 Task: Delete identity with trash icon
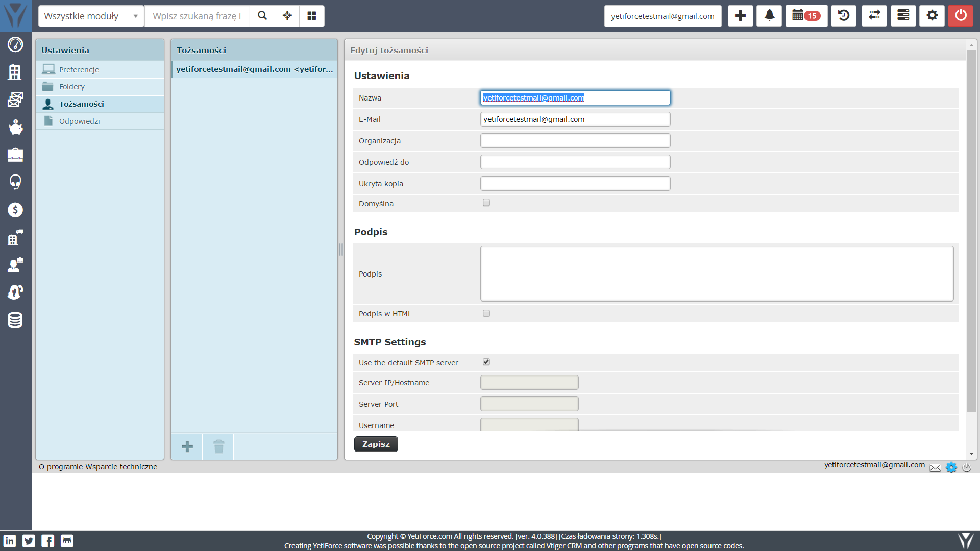click(x=218, y=446)
